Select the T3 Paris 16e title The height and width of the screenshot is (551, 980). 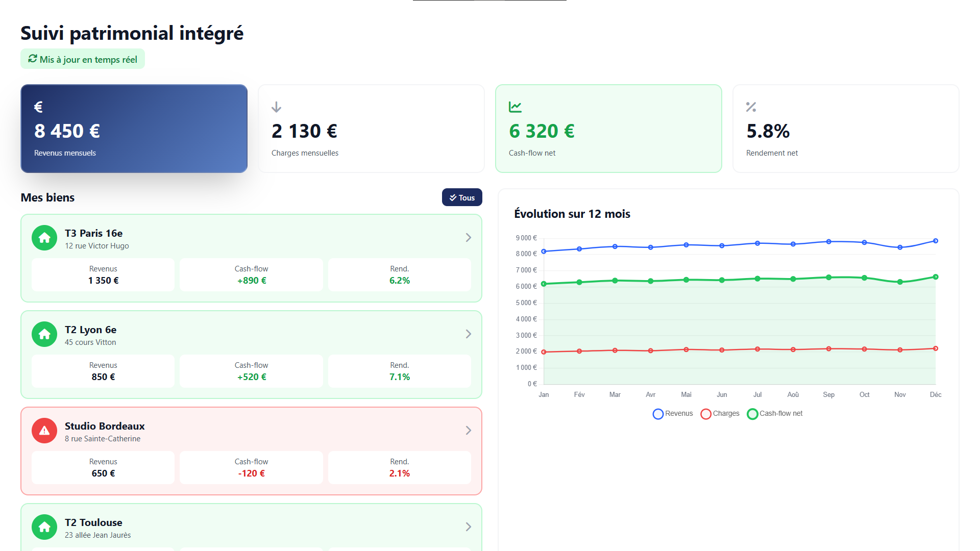pos(93,233)
